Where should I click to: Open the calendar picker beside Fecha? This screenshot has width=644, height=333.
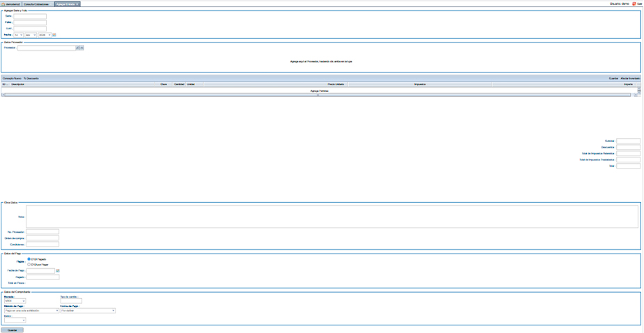pyautogui.click(x=54, y=34)
